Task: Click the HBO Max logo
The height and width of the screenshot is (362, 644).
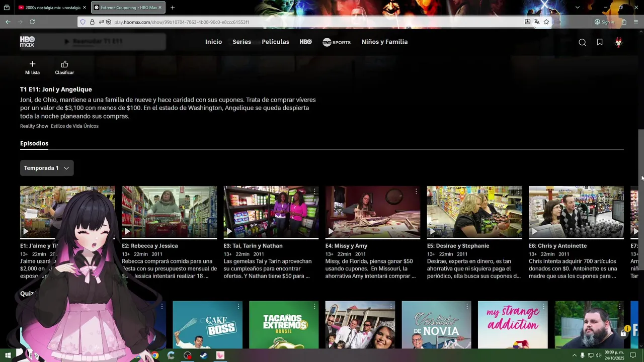Action: tap(27, 42)
